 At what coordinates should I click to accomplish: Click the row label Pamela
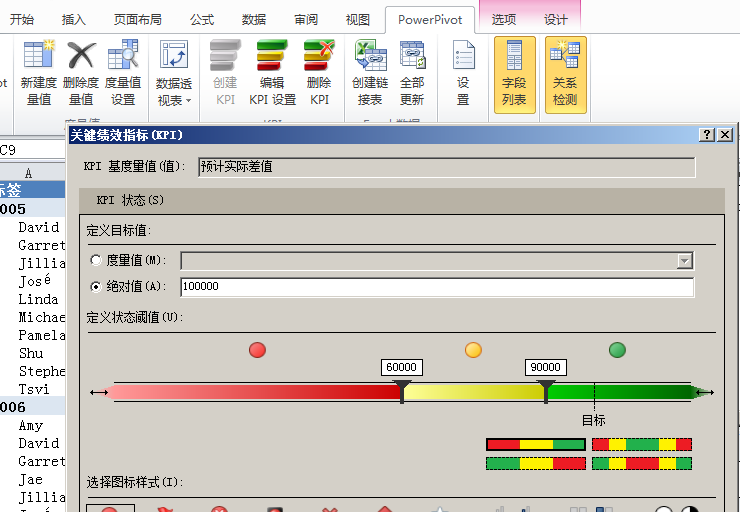pyautogui.click(x=42, y=335)
